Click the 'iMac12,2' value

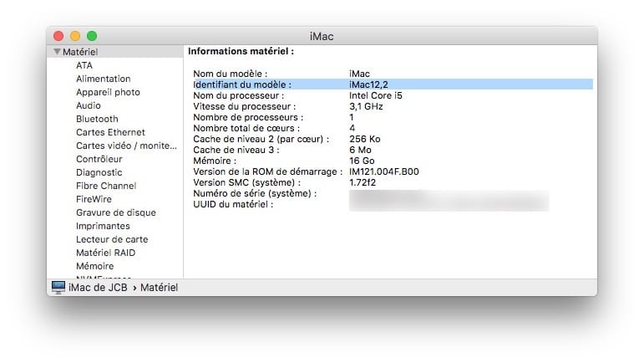click(368, 84)
